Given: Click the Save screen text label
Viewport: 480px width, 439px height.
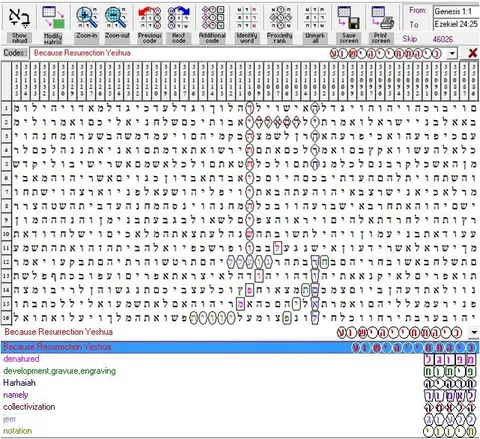Looking at the screenshot, I should [349, 38].
